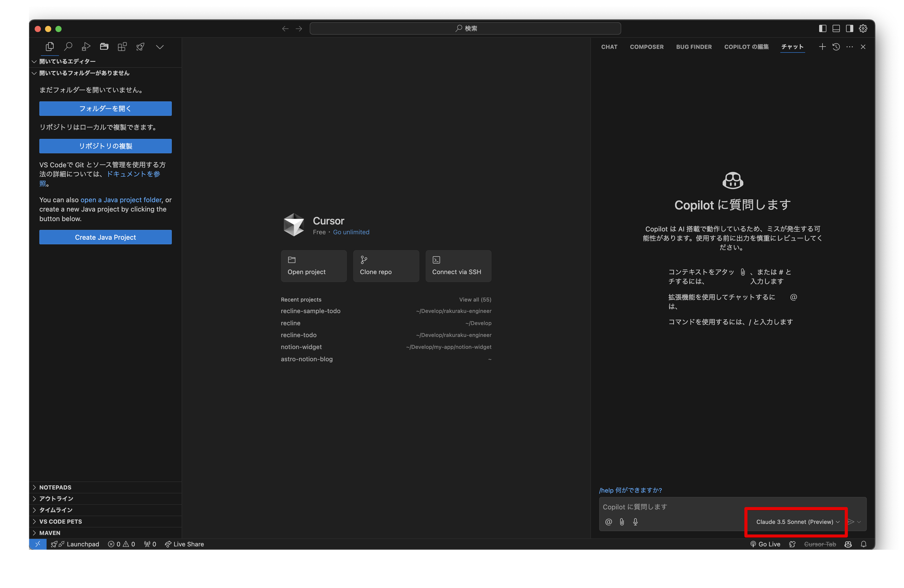The height and width of the screenshot is (588, 904).
Task: Toggle secondary sidebar layout icon
Action: 850,28
